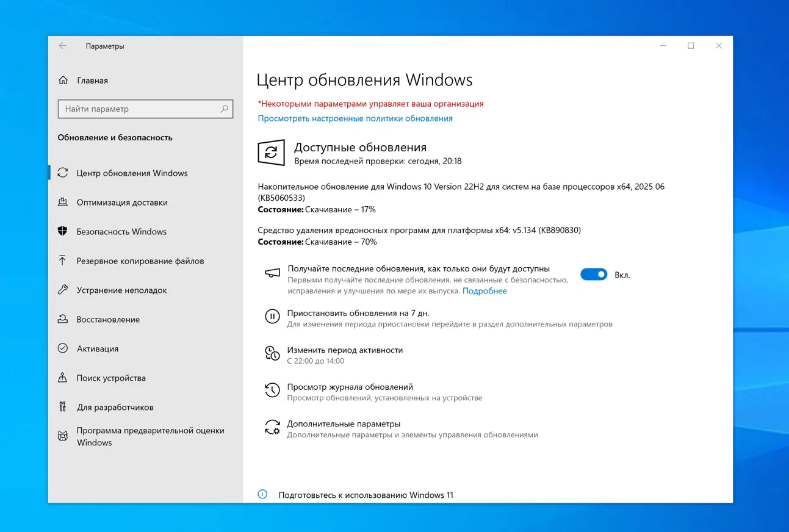Click the checkmark circle icon for Активация
The height and width of the screenshot is (532, 789).
point(63,348)
